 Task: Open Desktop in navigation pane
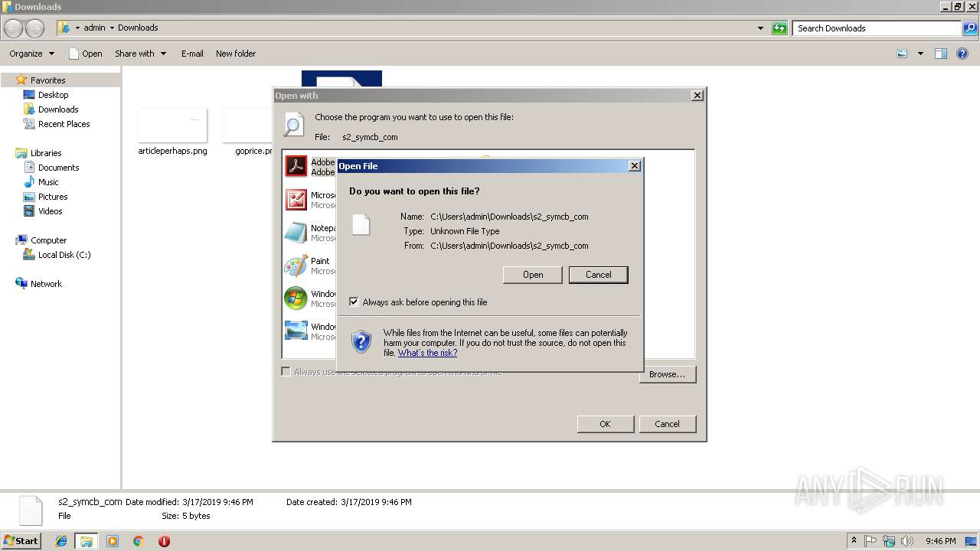53,95
